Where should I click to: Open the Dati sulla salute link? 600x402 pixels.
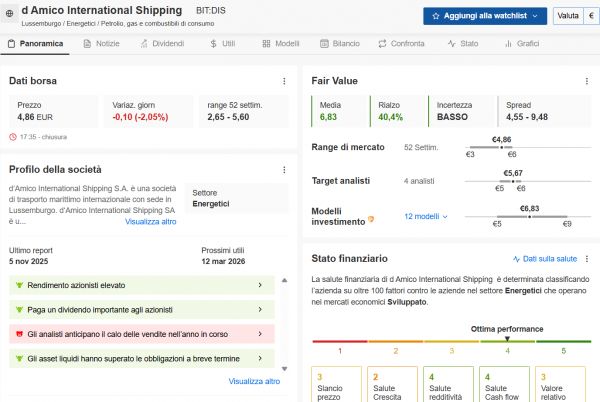[545, 258]
